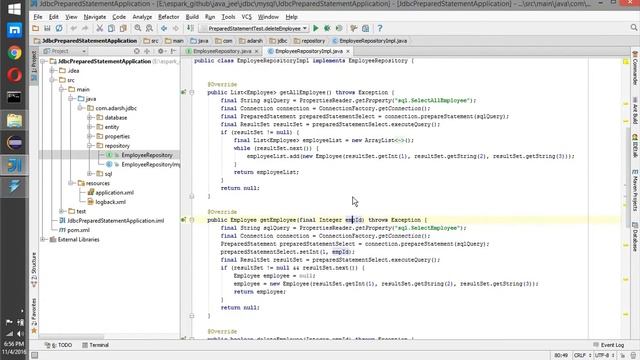Click the Open folder toolbar icon
Screen dimensions: 640x360
point(36,29)
